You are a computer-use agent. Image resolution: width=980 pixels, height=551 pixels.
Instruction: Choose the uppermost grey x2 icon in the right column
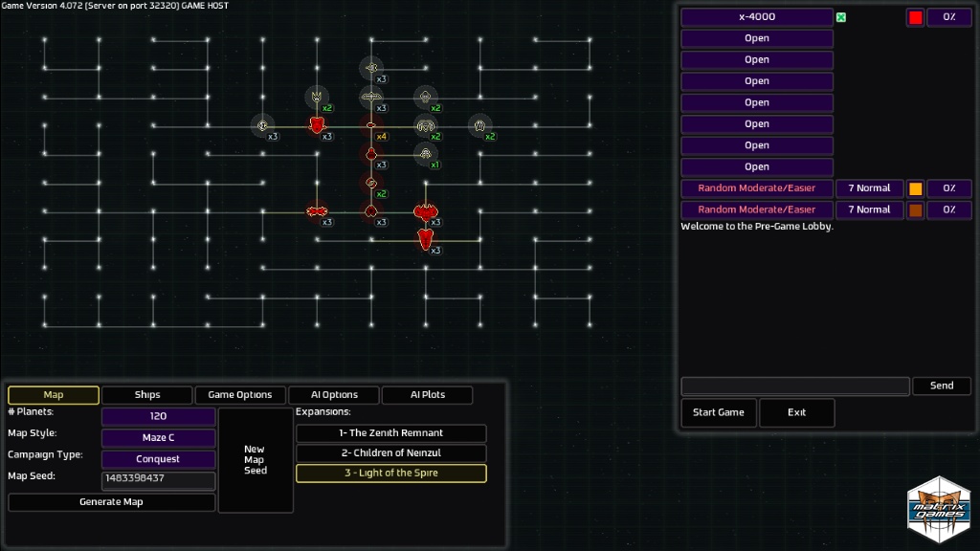tap(426, 97)
